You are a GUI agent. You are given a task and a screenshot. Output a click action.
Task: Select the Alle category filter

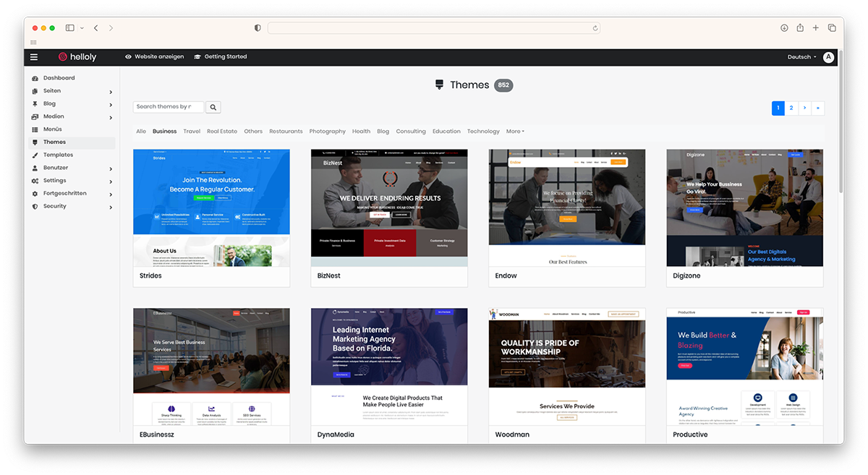[x=141, y=132]
